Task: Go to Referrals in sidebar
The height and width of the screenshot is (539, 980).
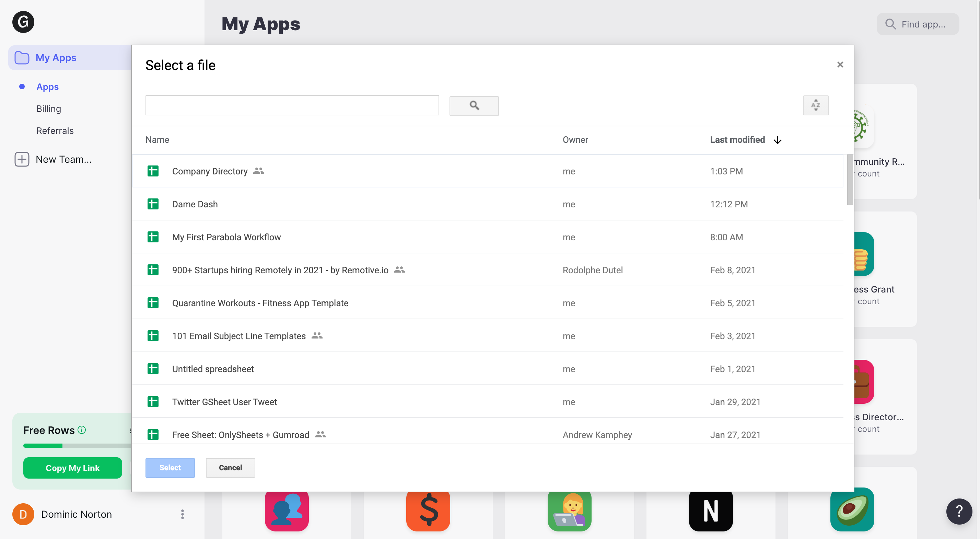Action: [x=55, y=130]
